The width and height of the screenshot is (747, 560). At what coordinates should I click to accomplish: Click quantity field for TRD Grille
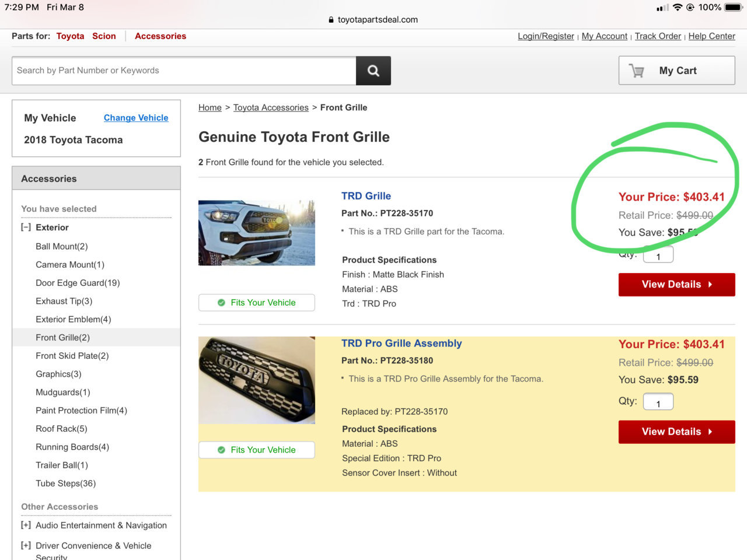[x=658, y=255]
